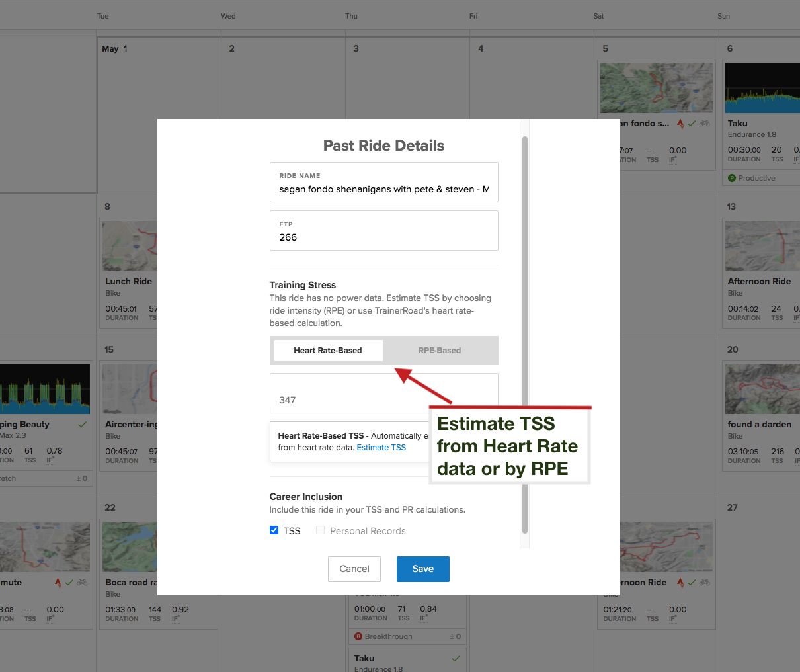Click the Breakthrough label
Image resolution: width=800 pixels, height=672 pixels.
pos(388,636)
